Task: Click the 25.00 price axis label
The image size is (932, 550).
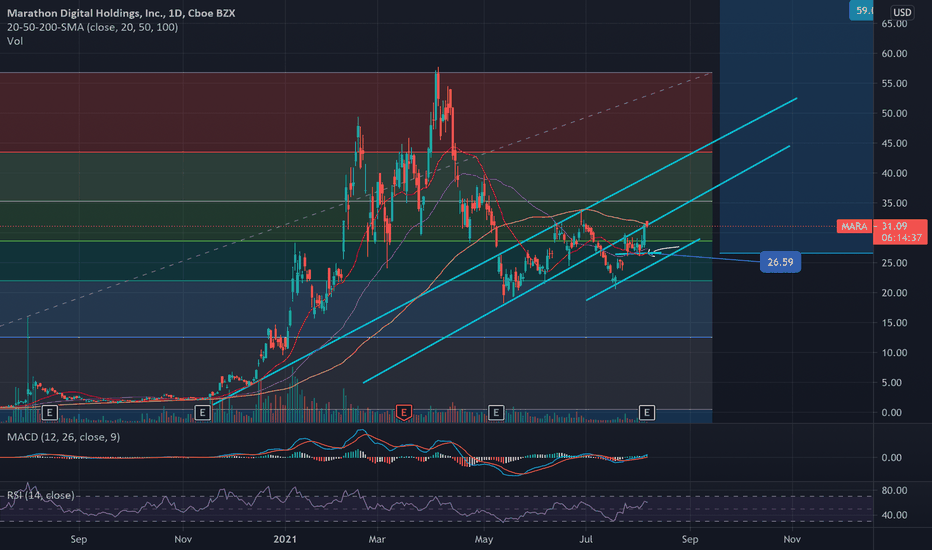Action: click(894, 263)
